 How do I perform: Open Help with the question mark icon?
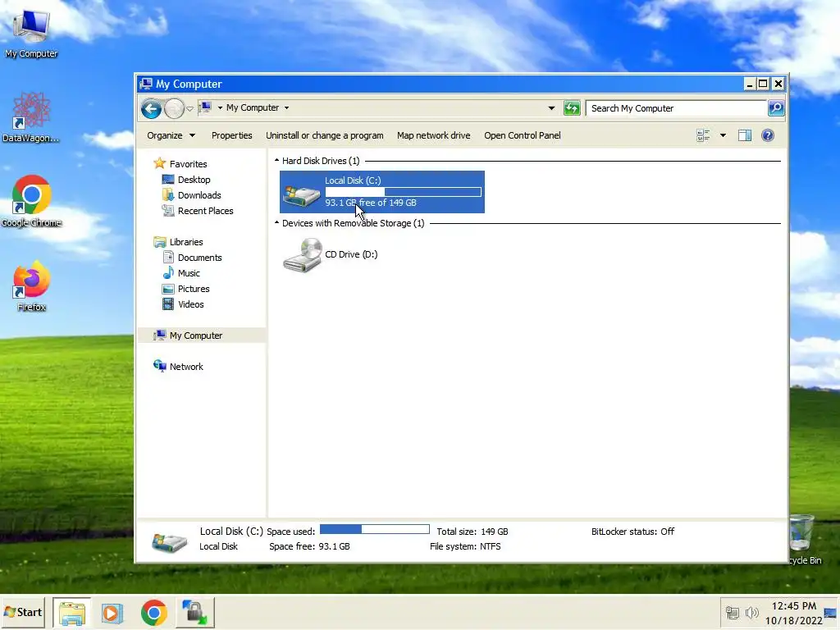(x=768, y=135)
